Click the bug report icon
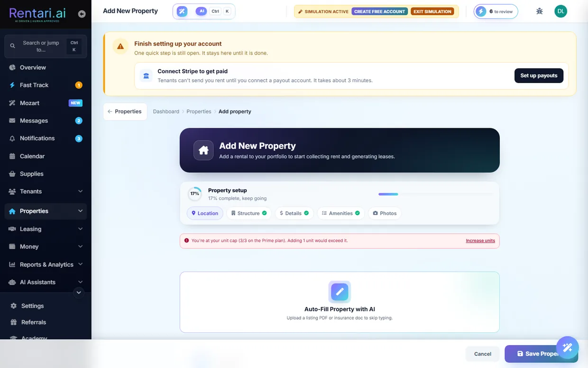The height and width of the screenshot is (368, 588). (539, 11)
